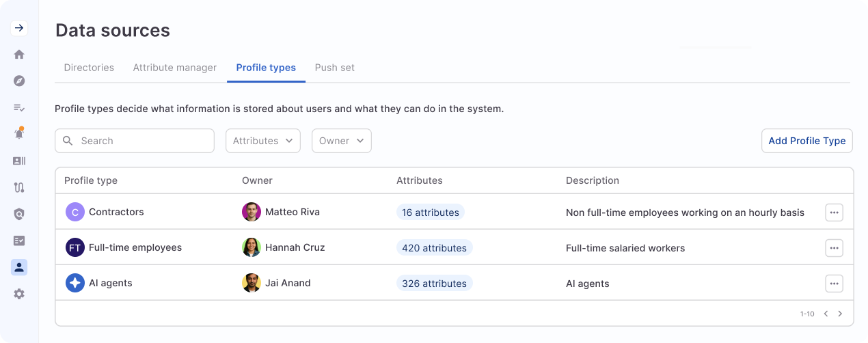Go to previous page of results

(826, 314)
